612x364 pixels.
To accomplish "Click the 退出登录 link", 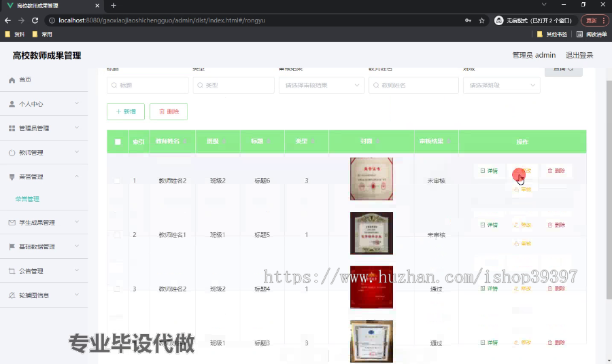I will (579, 55).
